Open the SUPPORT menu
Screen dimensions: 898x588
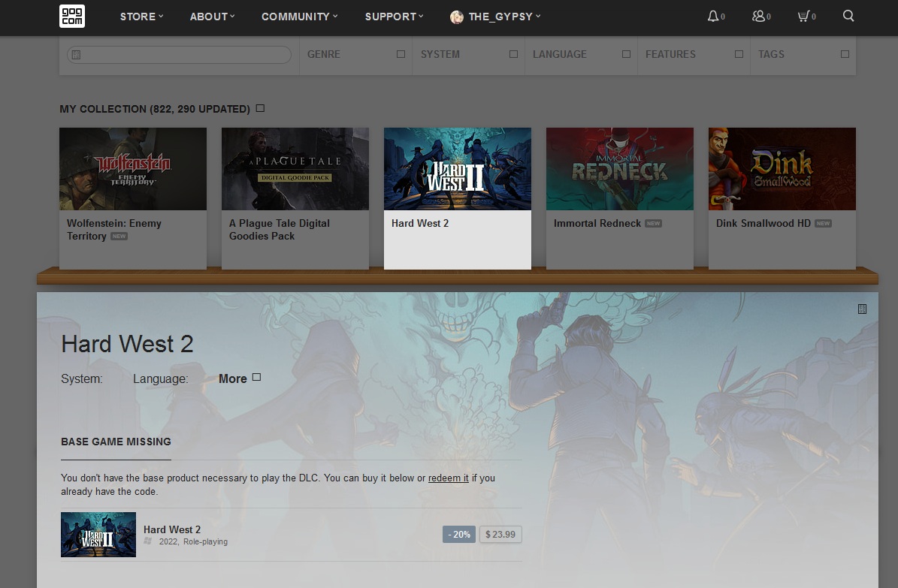coord(394,17)
